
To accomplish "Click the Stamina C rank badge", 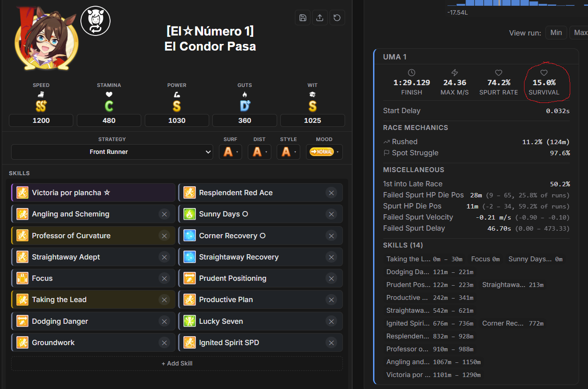I will pos(109,106).
